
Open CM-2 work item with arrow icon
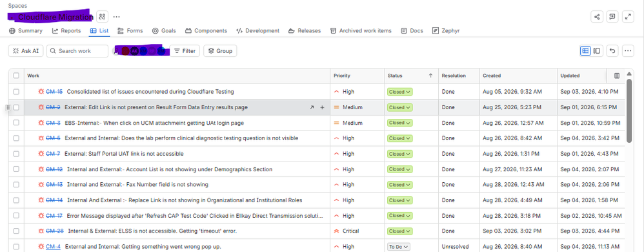(311, 107)
